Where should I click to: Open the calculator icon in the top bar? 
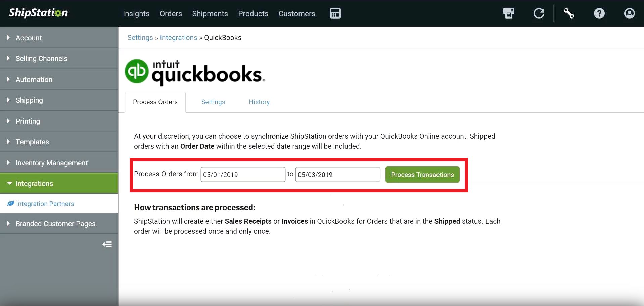335,13
